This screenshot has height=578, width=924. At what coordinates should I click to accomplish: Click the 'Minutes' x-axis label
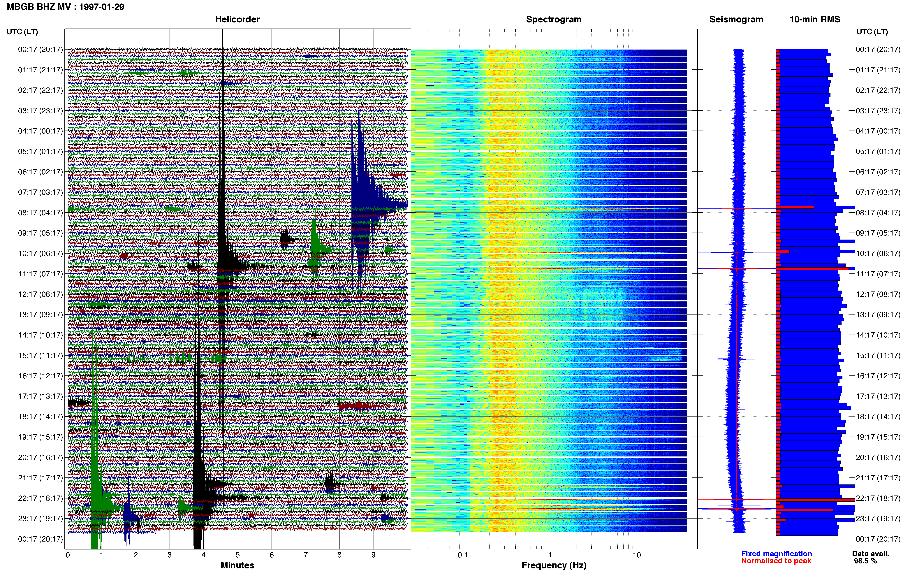click(237, 565)
